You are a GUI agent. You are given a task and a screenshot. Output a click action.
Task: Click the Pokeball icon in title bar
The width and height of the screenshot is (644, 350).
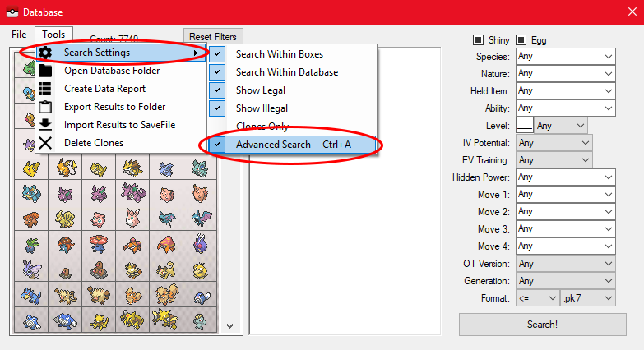12,12
